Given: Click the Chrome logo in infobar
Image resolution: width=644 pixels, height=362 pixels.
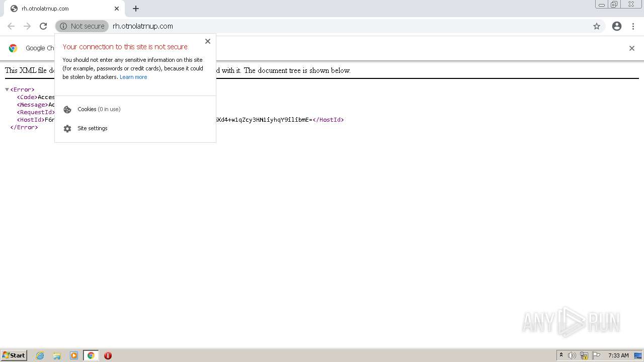Looking at the screenshot, I should 13,48.
